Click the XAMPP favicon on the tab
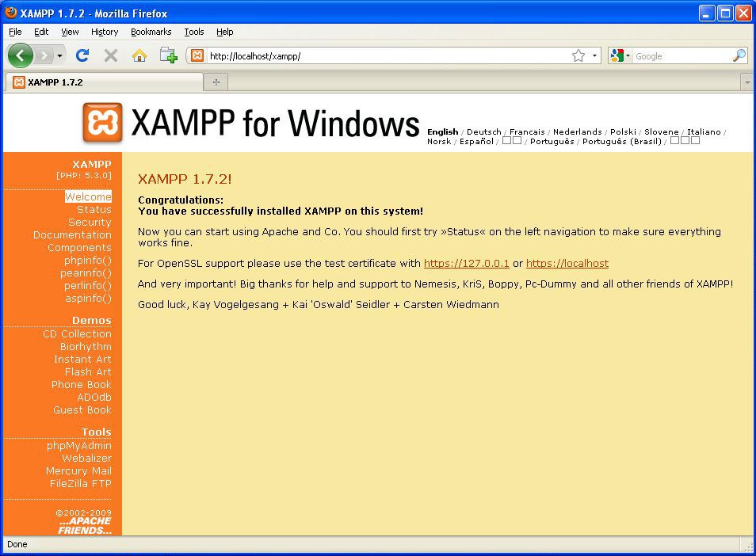 [x=19, y=82]
